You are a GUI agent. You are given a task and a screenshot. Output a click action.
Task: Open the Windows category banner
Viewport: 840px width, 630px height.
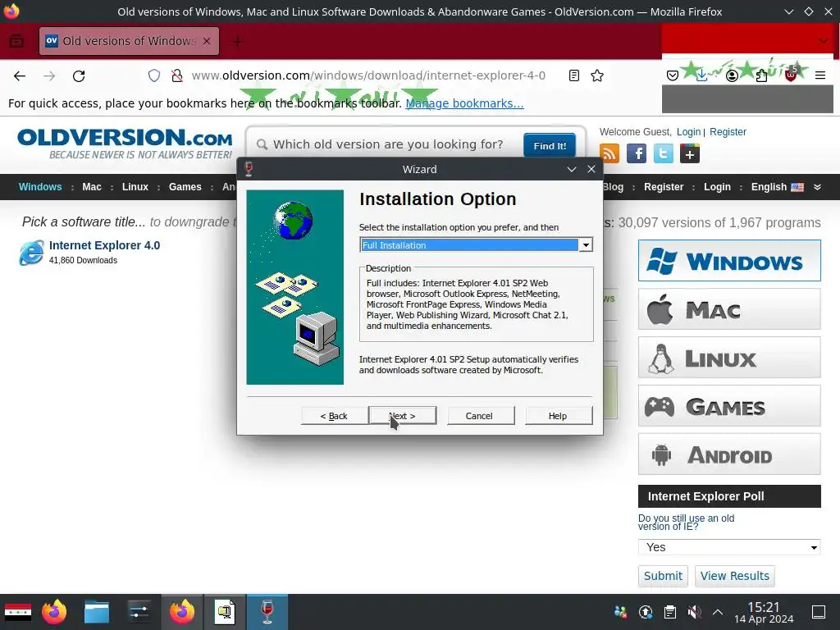click(729, 261)
